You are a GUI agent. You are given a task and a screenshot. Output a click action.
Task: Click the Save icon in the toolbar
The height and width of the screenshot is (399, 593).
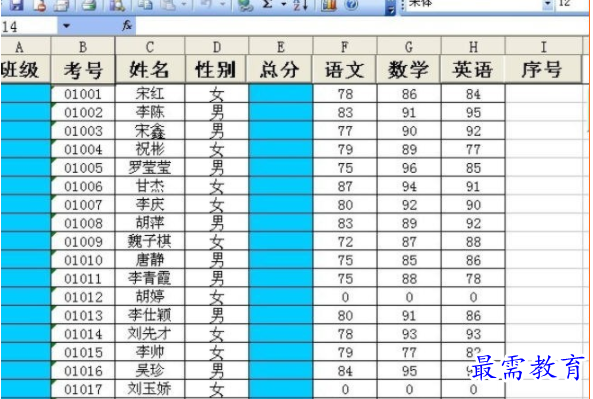click(x=16, y=5)
